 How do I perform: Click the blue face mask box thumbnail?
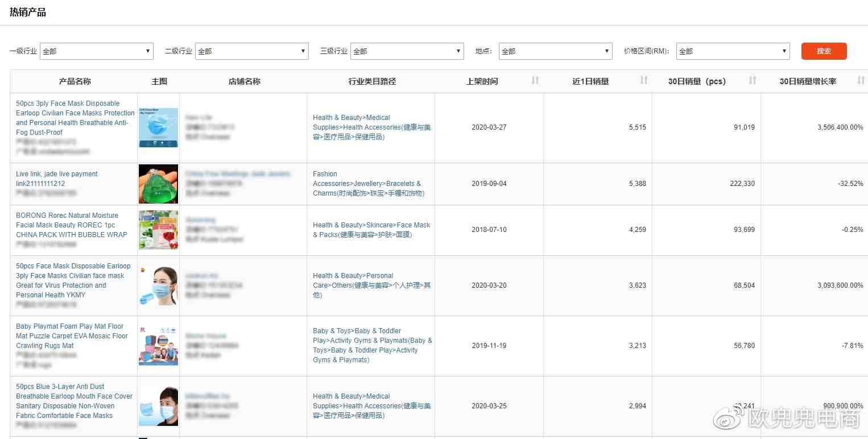(x=158, y=127)
